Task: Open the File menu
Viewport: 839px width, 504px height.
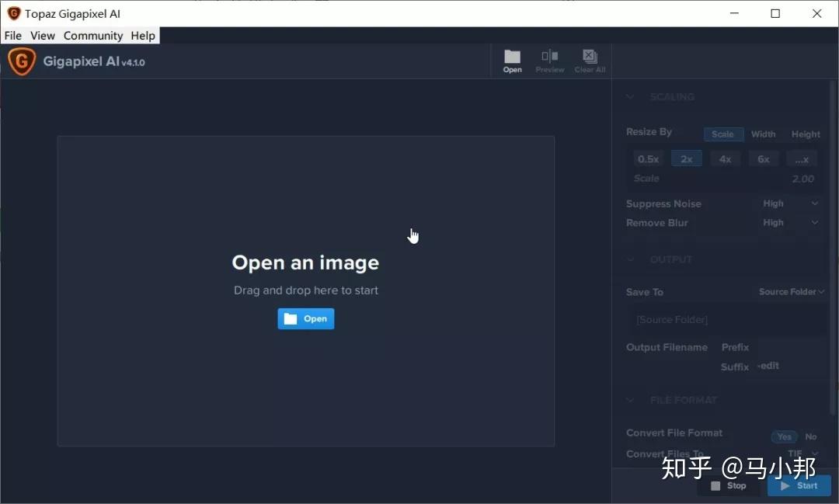Action: coord(13,36)
